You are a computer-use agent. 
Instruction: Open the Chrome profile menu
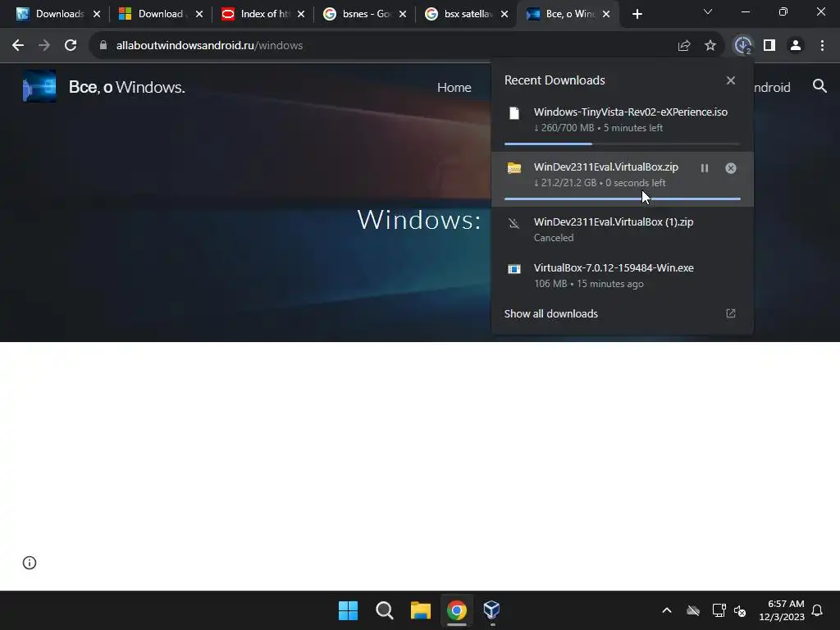click(796, 46)
